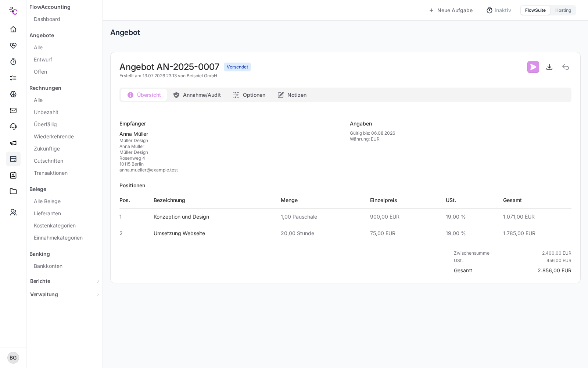Viewport: 588px width, 368px height.
Task: Open Überfällig invoices
Action: point(45,124)
